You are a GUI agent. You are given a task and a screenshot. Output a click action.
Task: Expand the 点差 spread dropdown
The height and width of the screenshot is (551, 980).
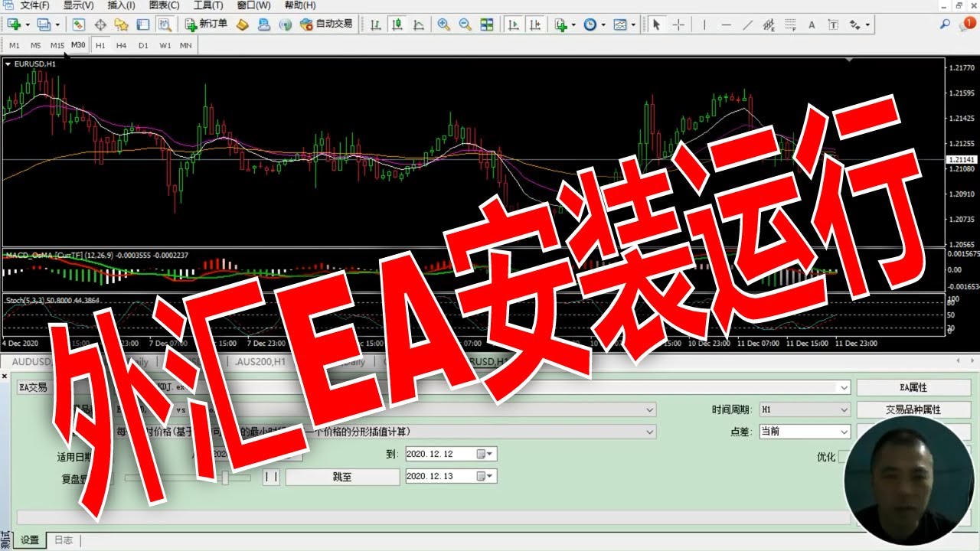[x=844, y=432]
